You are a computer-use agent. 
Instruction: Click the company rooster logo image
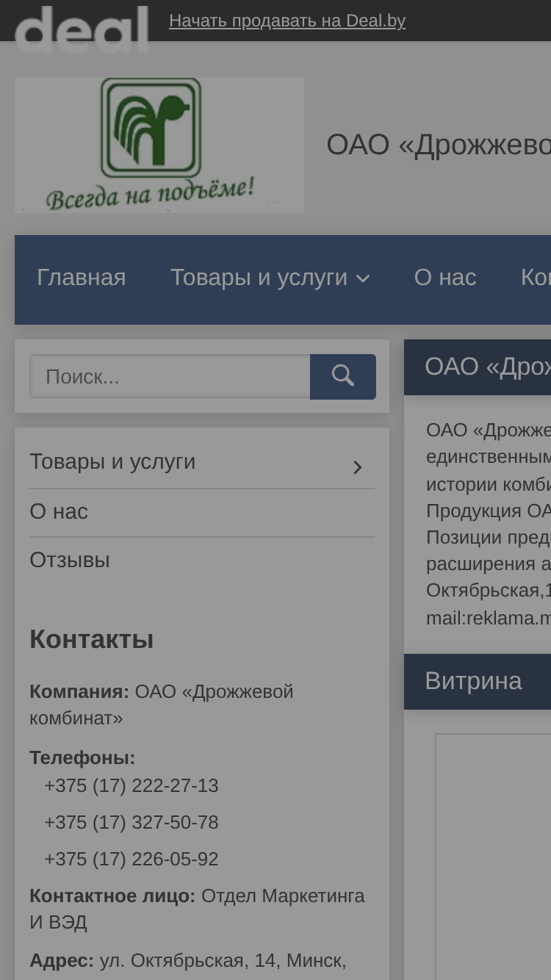(x=159, y=145)
